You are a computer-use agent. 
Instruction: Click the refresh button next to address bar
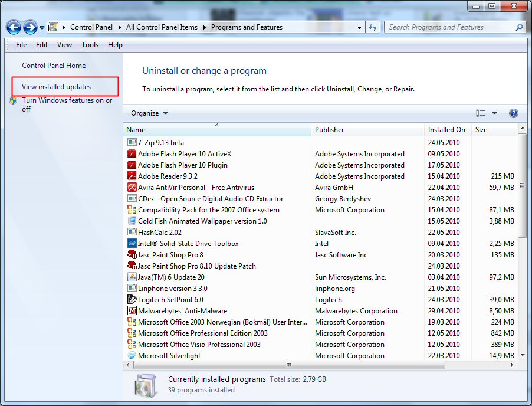click(x=373, y=27)
